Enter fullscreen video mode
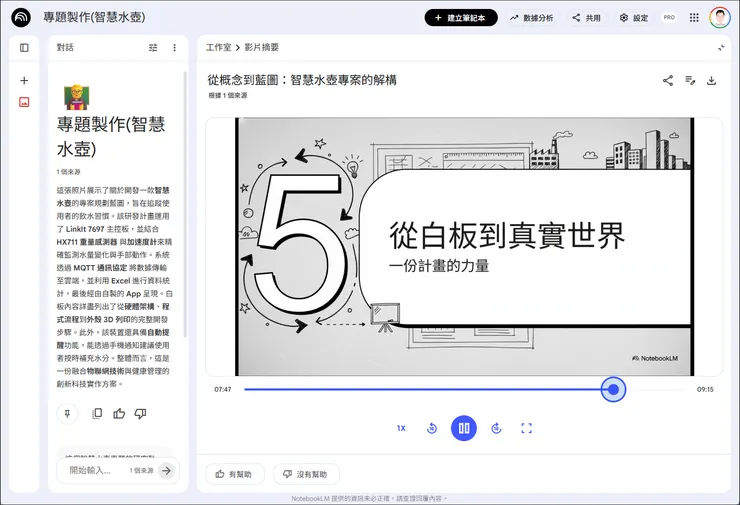 coord(526,428)
